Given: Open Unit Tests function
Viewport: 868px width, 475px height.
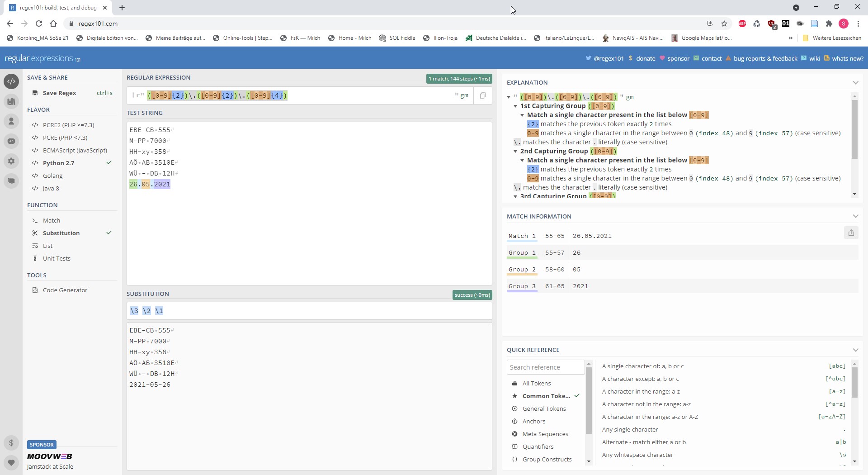Looking at the screenshot, I should coord(57,258).
